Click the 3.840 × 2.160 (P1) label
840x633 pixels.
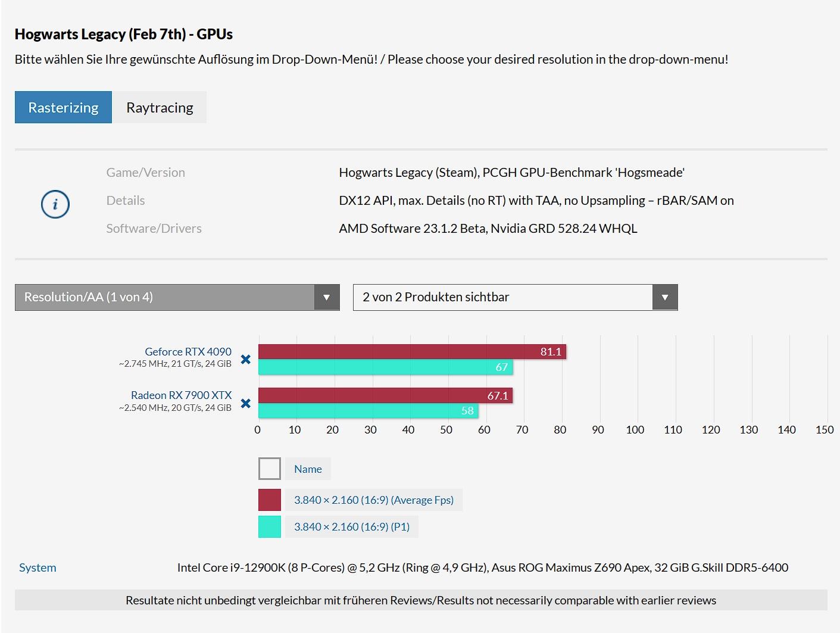[351, 527]
